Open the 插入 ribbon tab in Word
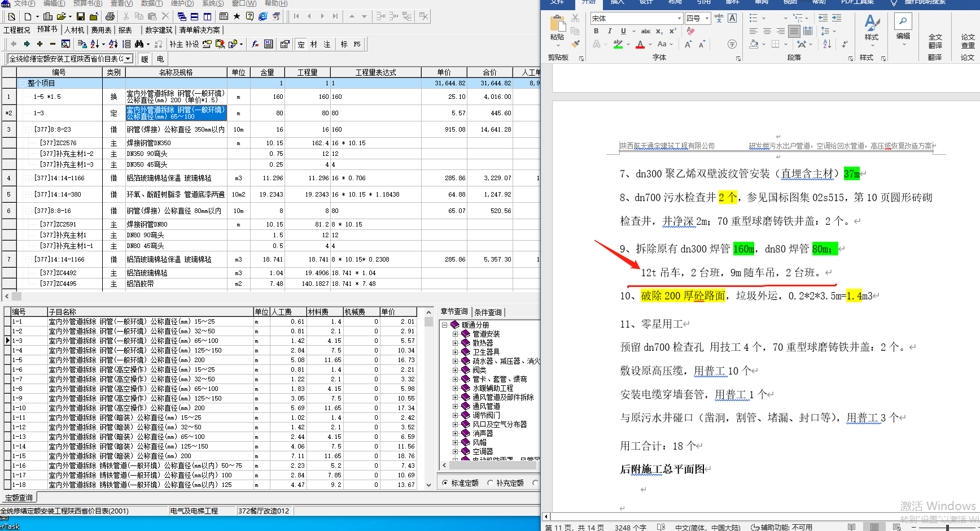The width and height of the screenshot is (980, 531). [x=618, y=2]
